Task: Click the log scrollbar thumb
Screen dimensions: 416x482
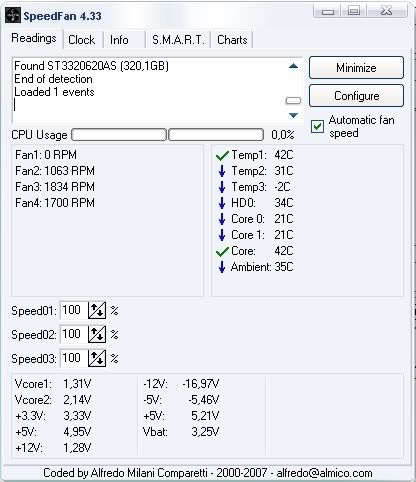Action: click(x=293, y=100)
